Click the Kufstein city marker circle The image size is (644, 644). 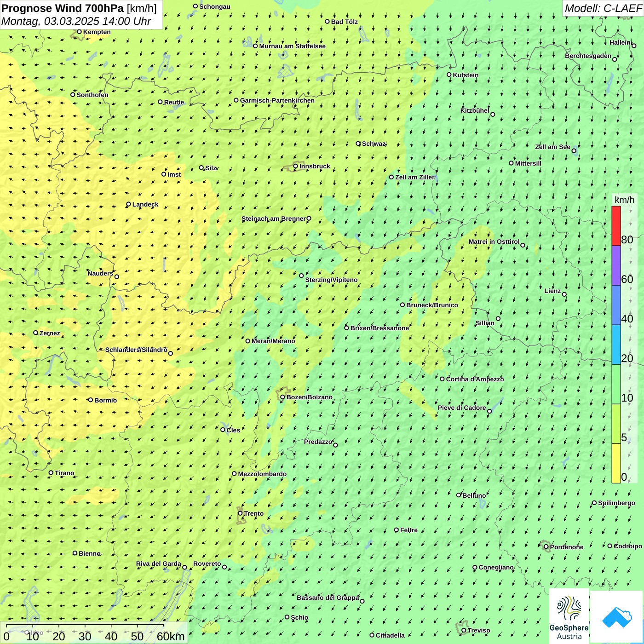[x=449, y=75]
